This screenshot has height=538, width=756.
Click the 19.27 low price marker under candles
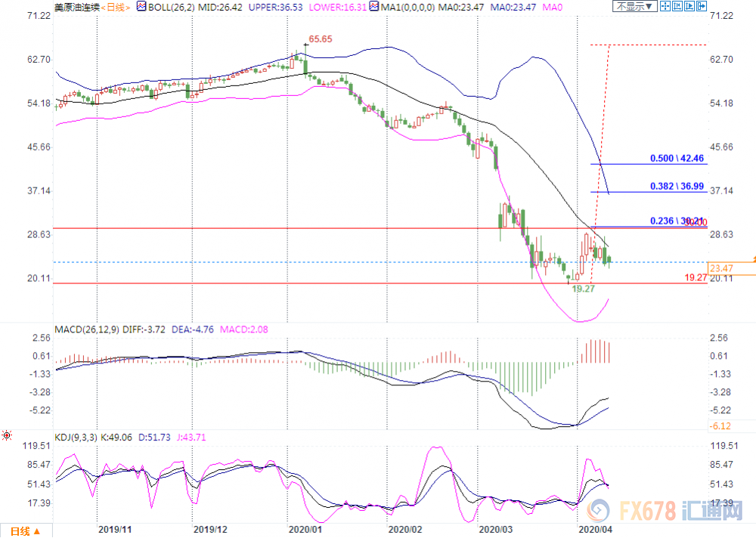click(x=581, y=289)
